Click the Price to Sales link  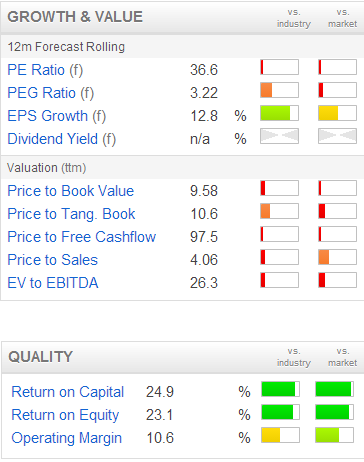pos(53,260)
